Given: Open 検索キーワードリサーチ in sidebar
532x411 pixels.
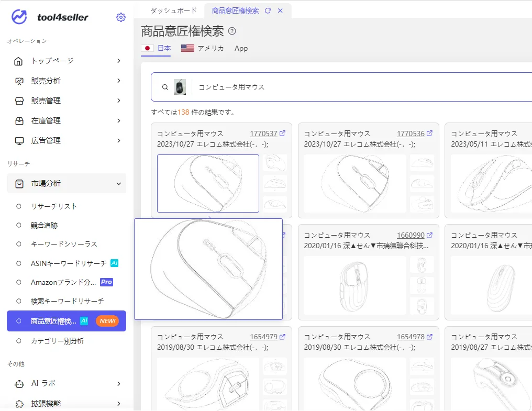Looking at the screenshot, I should (x=67, y=302).
